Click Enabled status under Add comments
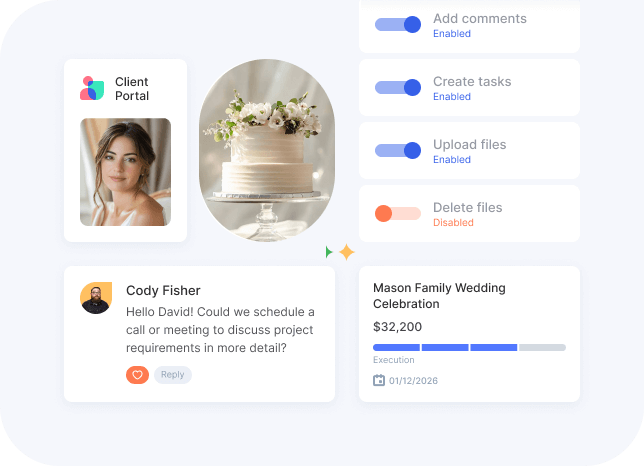 coord(452,34)
